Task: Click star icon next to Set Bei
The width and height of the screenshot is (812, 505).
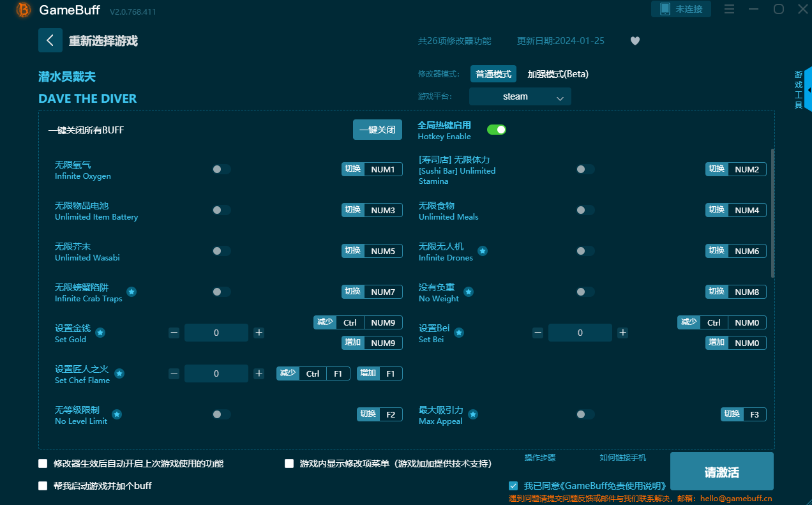Action: coord(459,333)
